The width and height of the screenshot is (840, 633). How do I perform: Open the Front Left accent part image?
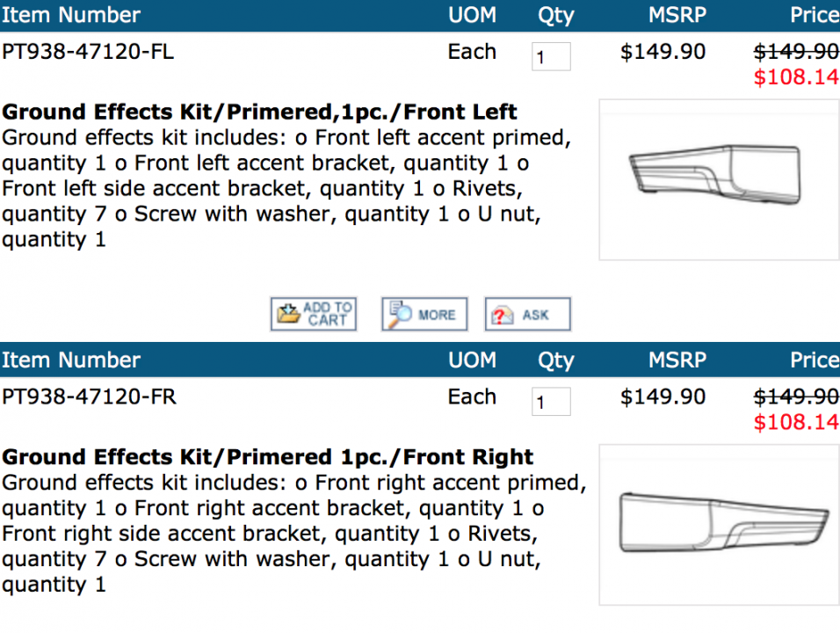(x=719, y=179)
